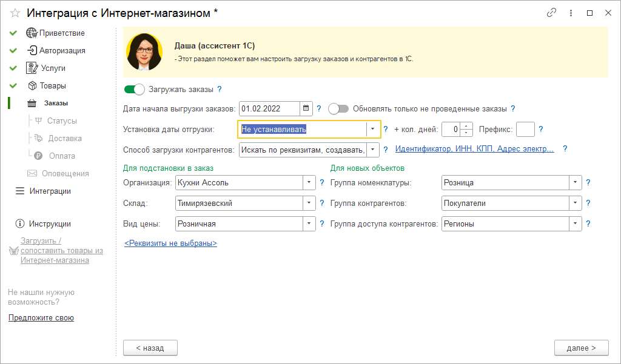Screen dimensions: 621x364
Task: Open the three-dot more options menu
Action: tap(571, 13)
